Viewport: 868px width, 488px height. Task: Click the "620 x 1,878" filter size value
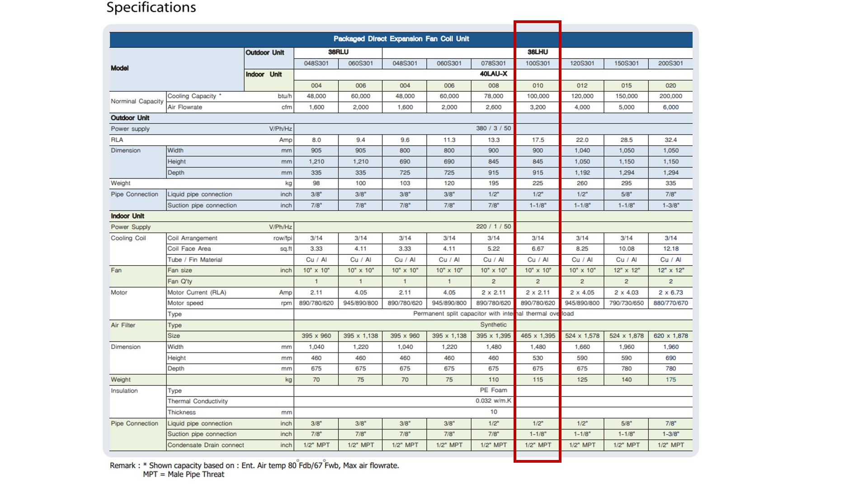[x=670, y=336]
